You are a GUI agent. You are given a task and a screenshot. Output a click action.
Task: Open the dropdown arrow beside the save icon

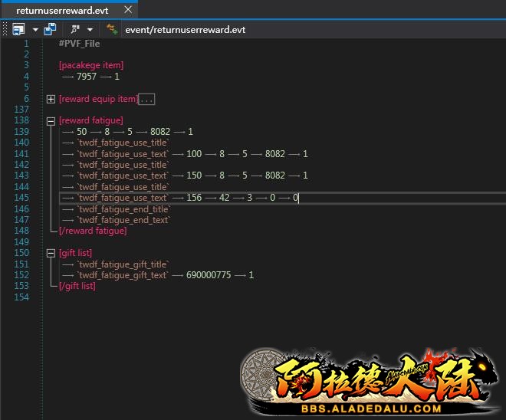[34, 29]
